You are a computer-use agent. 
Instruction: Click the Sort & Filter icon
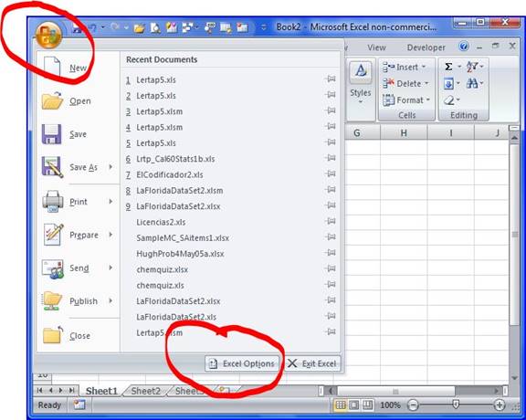coord(472,67)
